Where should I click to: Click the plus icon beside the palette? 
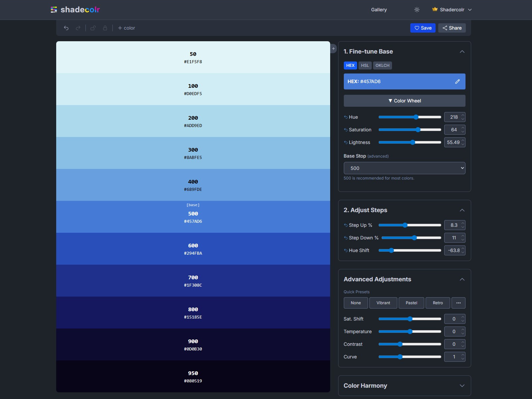(x=333, y=49)
